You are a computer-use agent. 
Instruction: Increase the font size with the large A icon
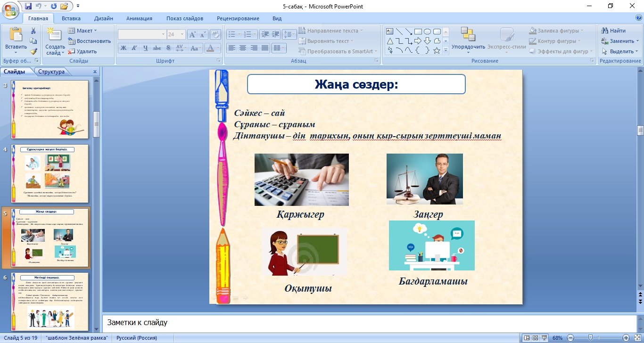pyautogui.click(x=192, y=34)
